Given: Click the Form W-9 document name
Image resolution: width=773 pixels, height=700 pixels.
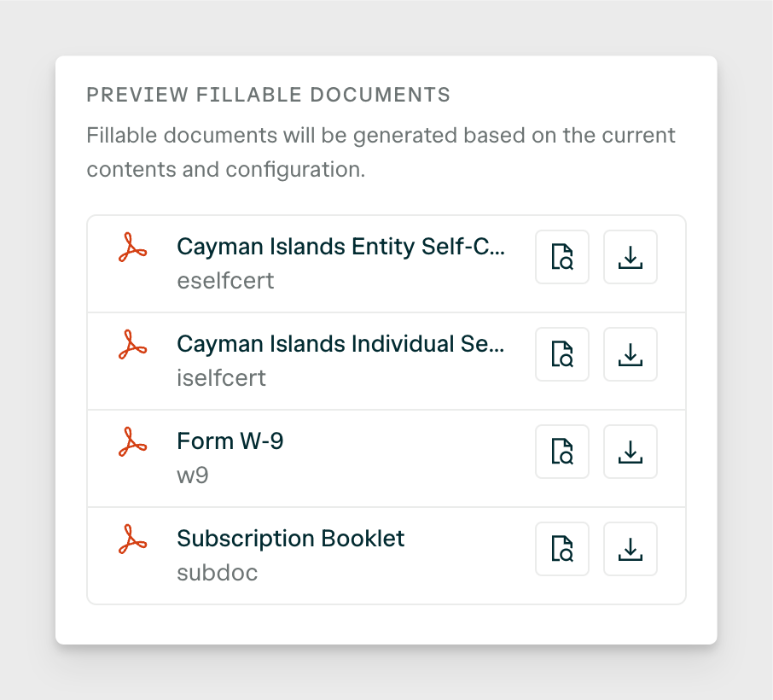Looking at the screenshot, I should (x=230, y=441).
